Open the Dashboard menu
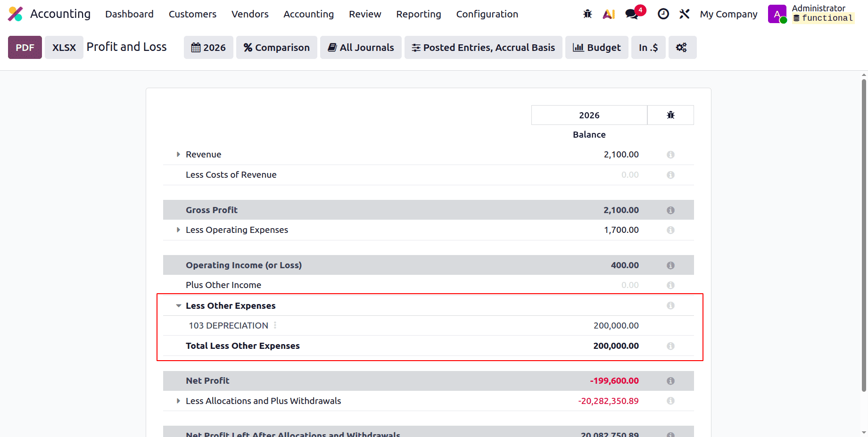 [x=129, y=14]
